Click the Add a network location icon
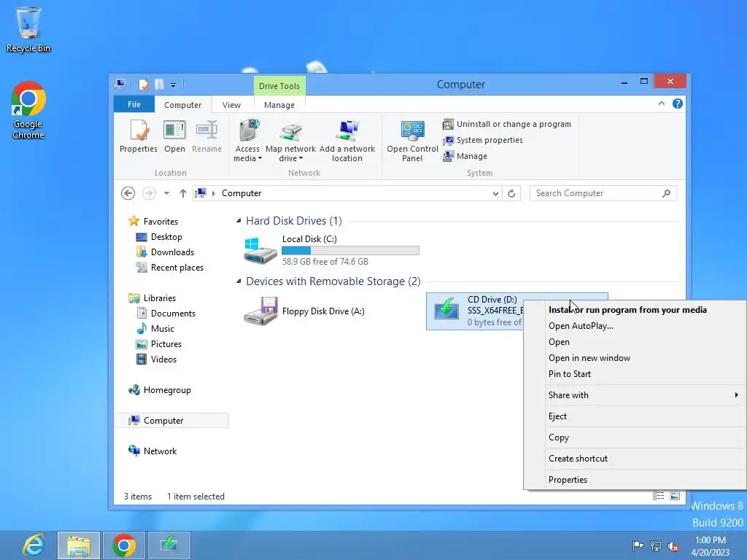This screenshot has height=560, width=747. coord(347,141)
